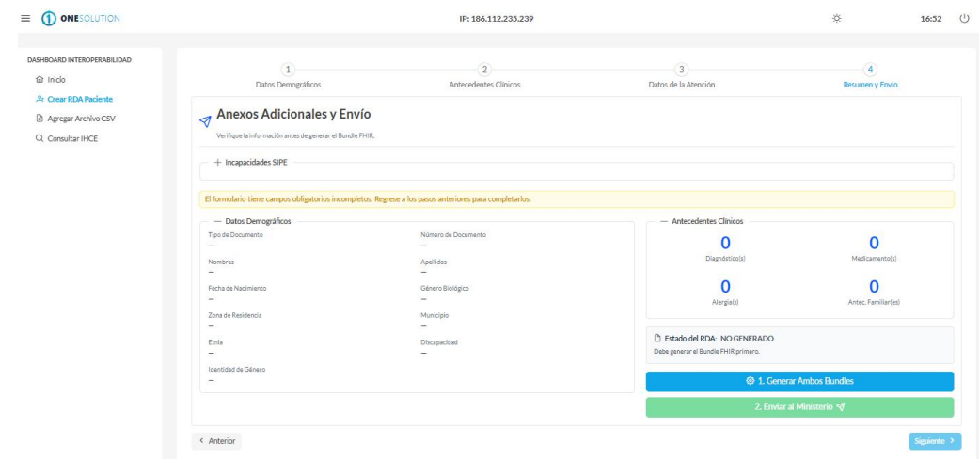Click the magnifier icon beside Consultar IHCE

pyautogui.click(x=40, y=138)
